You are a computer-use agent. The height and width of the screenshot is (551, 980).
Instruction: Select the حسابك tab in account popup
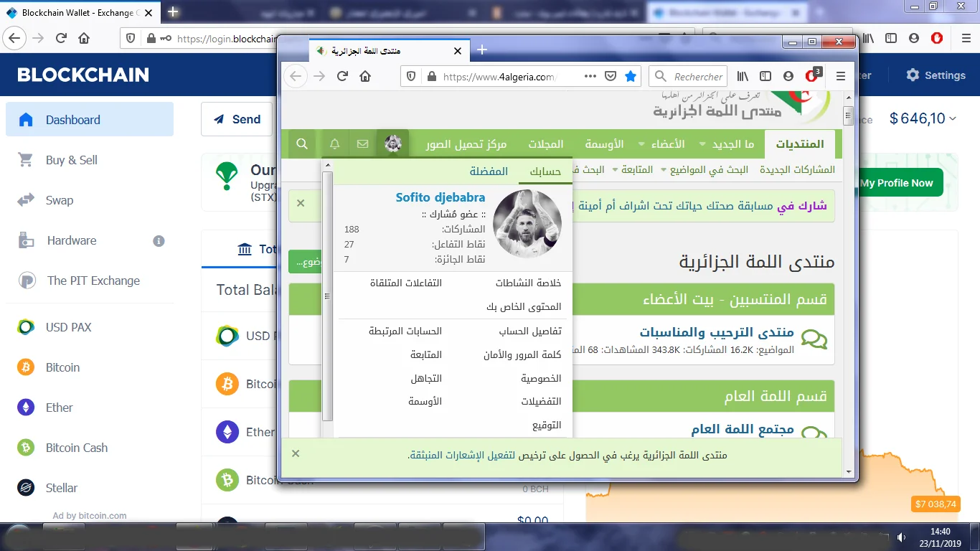[545, 171]
